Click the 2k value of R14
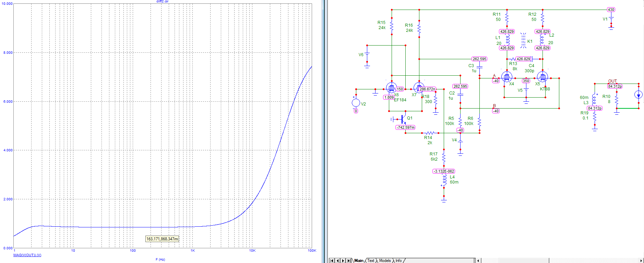This screenshot has height=263, width=644. (430, 143)
